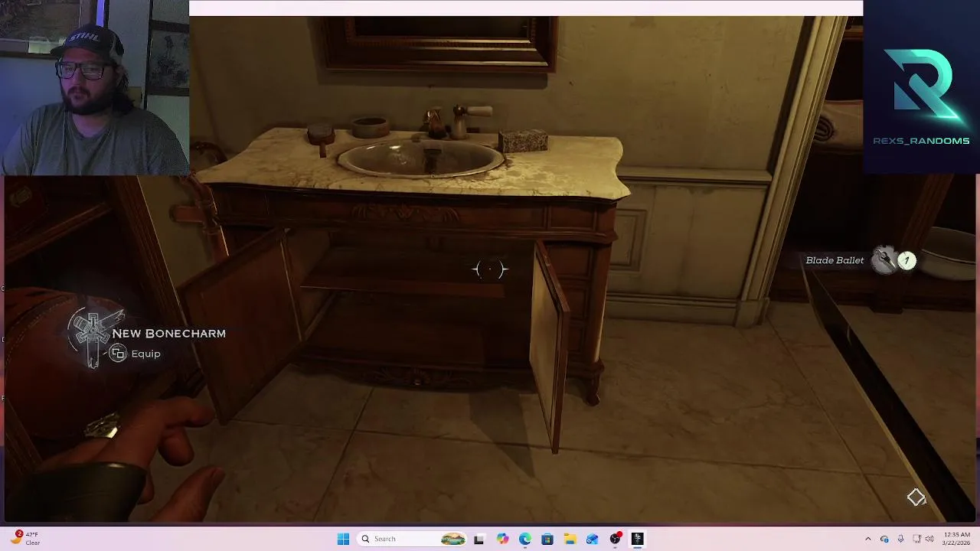Click the "Blade Ballet" label
The height and width of the screenshot is (551, 980).
point(835,260)
